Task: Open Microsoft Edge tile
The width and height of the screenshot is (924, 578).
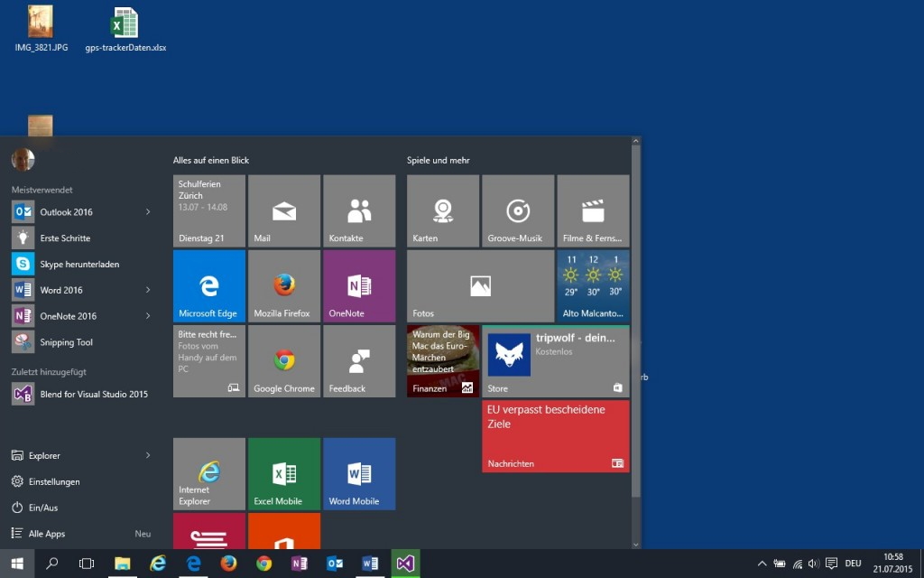Action: point(208,284)
